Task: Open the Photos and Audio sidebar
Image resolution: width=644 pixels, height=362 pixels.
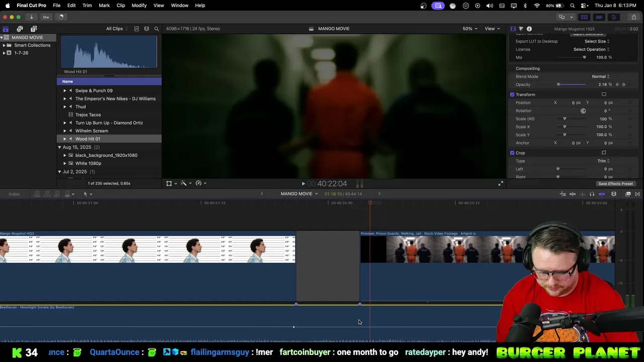Action: pyautogui.click(x=20, y=29)
